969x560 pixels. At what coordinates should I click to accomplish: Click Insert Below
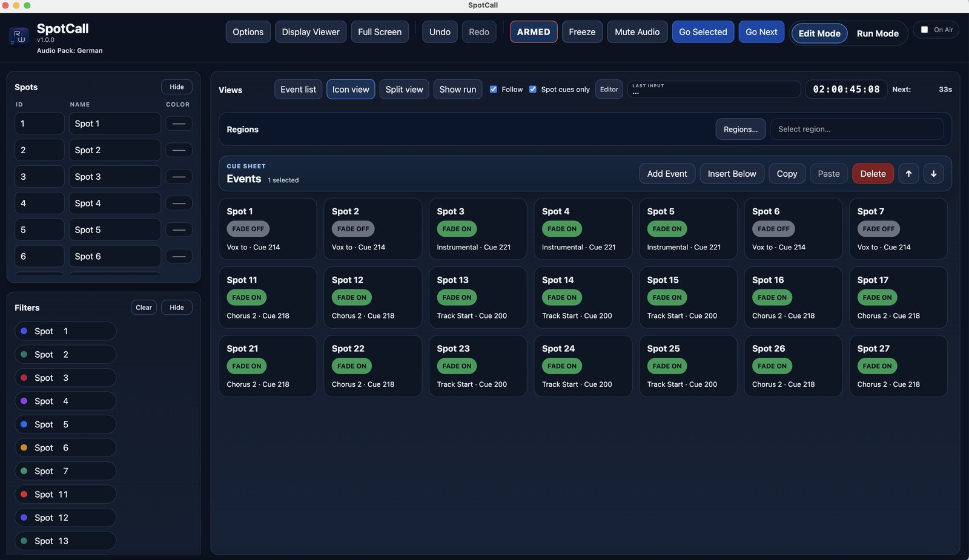coord(732,174)
